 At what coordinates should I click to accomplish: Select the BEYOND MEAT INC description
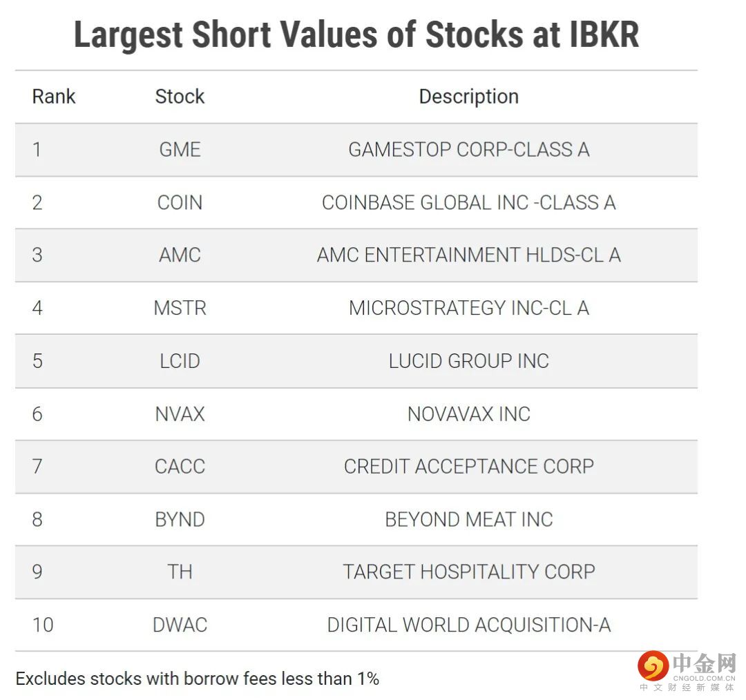coord(468,520)
